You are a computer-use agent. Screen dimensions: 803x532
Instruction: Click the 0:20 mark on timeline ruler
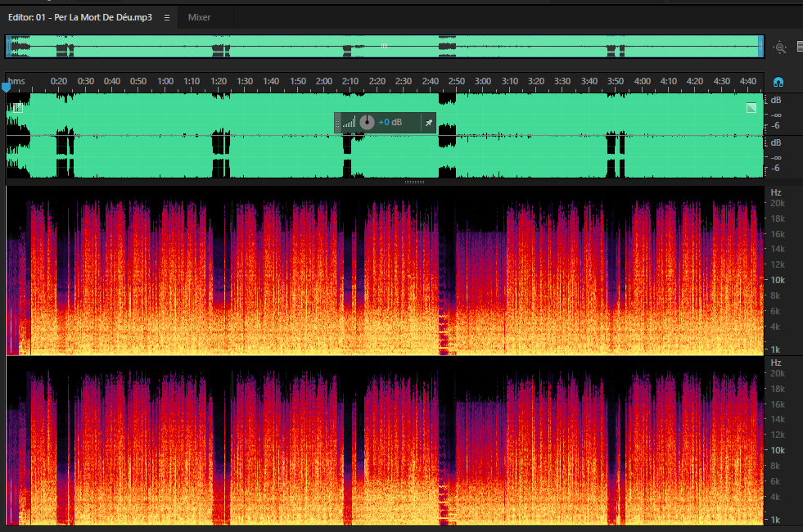coord(59,81)
